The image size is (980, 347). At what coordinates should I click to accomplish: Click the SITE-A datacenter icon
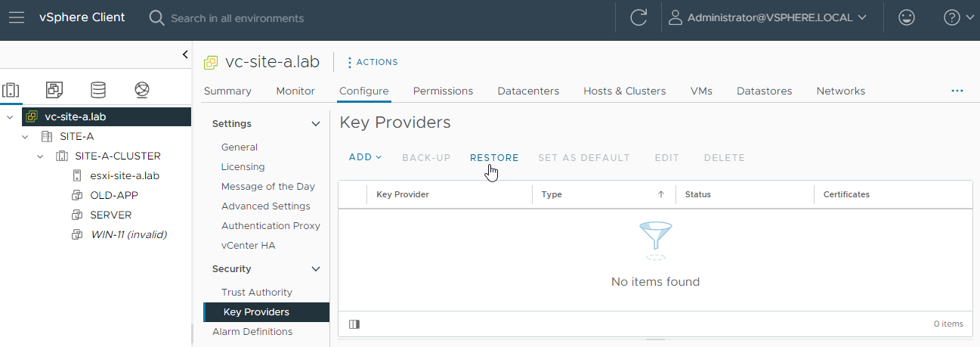click(x=46, y=136)
